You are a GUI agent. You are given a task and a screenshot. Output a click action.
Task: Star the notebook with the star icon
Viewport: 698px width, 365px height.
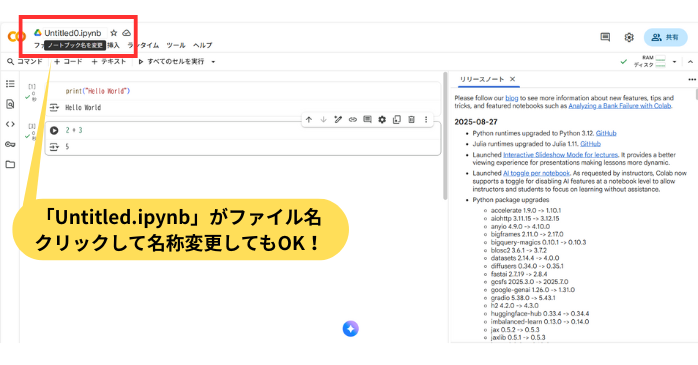coord(114,33)
